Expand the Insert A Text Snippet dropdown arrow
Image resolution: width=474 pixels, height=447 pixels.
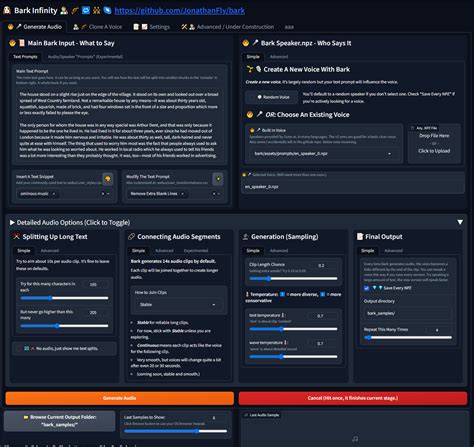pos(108,194)
